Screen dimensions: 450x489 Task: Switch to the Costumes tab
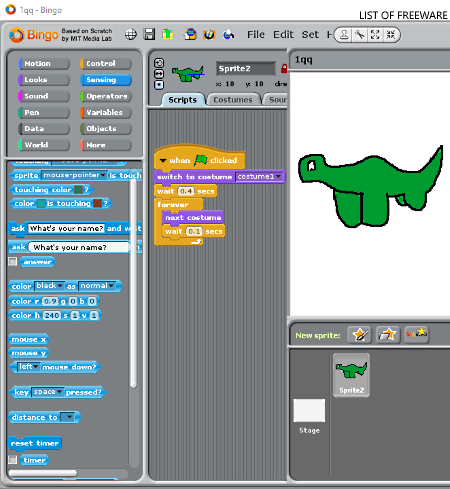233,100
